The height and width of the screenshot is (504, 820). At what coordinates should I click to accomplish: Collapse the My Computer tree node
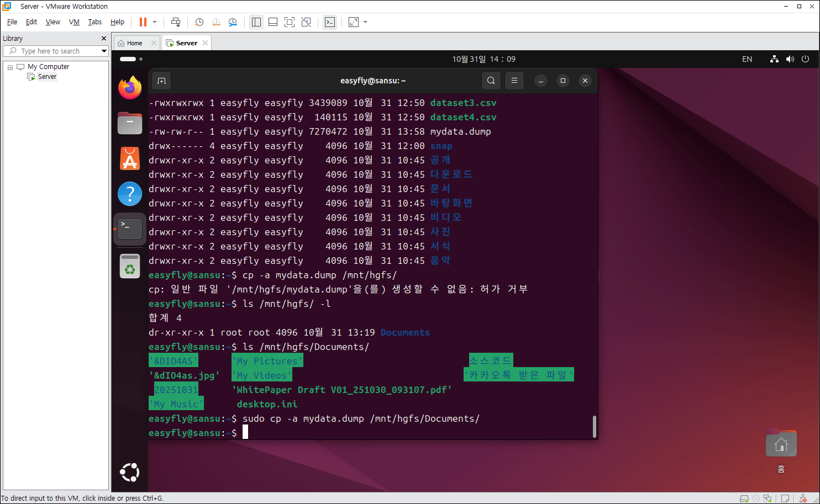pyautogui.click(x=10, y=67)
